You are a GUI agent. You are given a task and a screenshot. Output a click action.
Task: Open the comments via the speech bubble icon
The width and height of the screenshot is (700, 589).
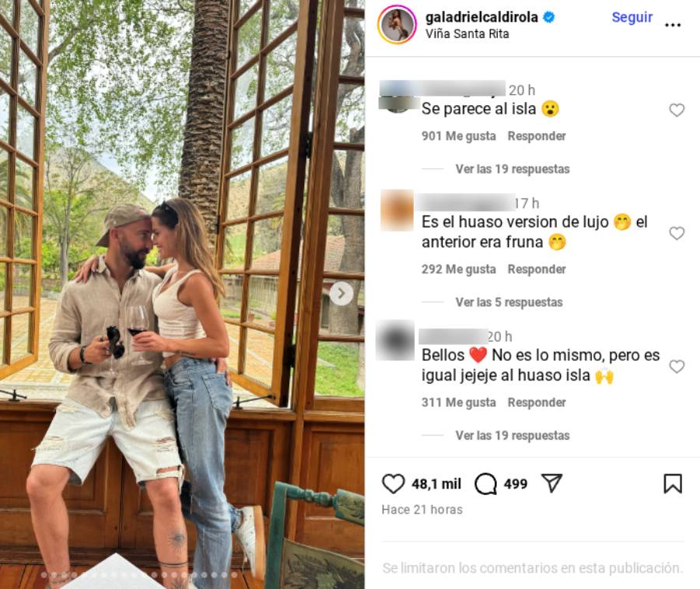click(x=485, y=484)
